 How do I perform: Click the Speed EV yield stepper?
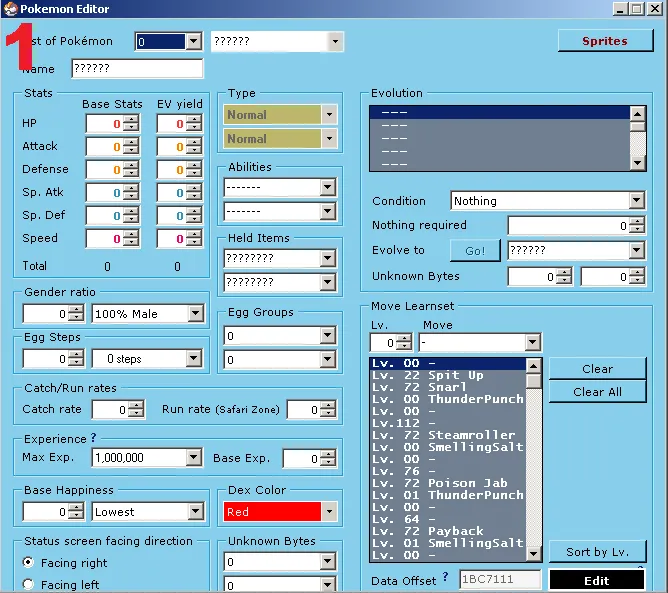click(194, 239)
